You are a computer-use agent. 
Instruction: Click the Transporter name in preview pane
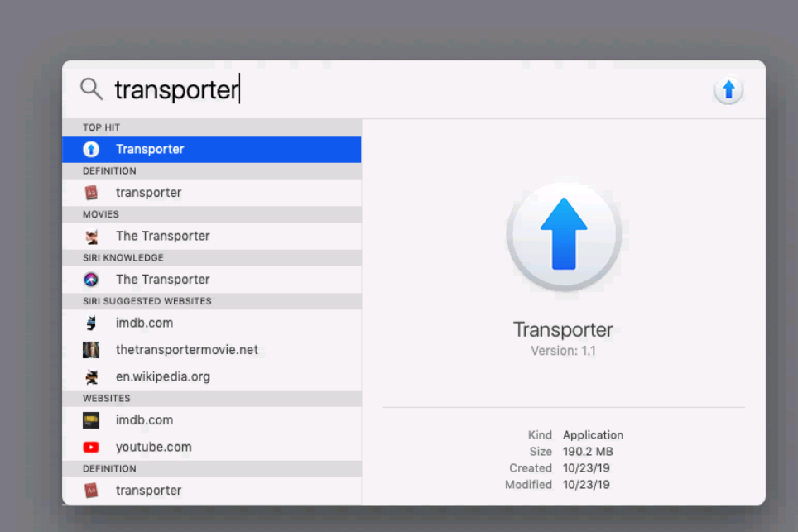pyautogui.click(x=563, y=329)
